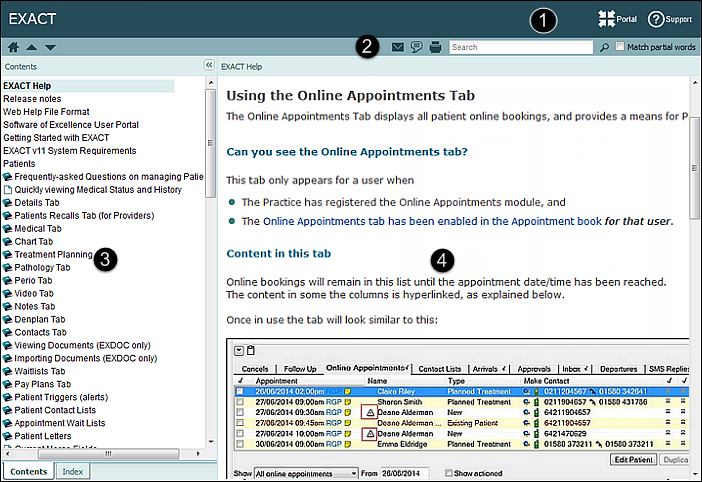This screenshot has width=702, height=482.
Task: Open Web Help File Format topic
Action: click(x=46, y=112)
